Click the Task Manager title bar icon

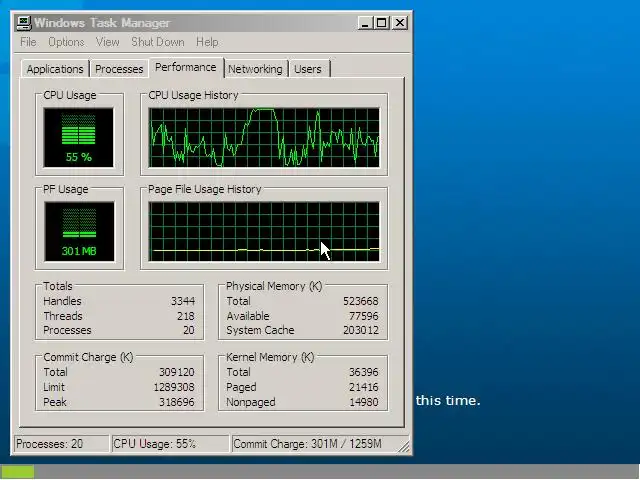(24, 23)
